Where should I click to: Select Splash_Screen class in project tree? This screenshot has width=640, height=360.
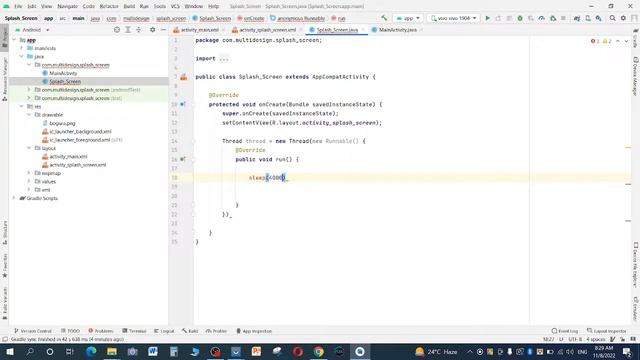tap(65, 82)
